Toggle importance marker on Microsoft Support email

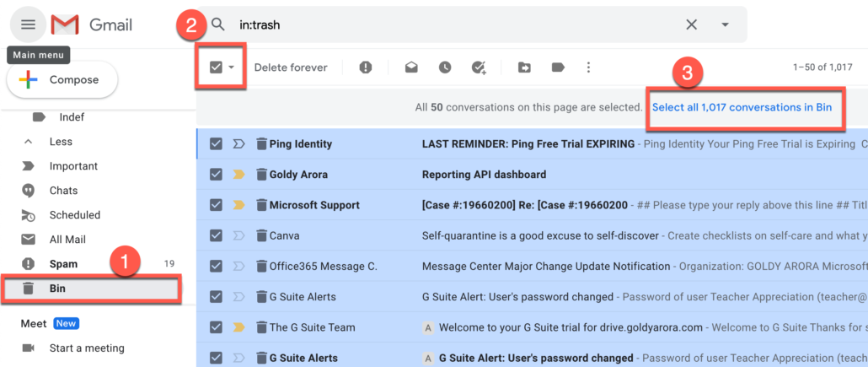click(238, 205)
